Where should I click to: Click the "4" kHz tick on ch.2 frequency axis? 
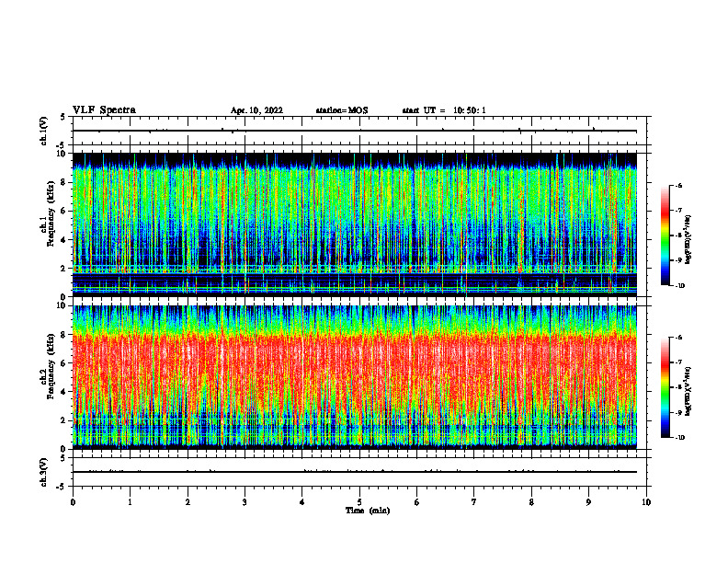(63, 392)
